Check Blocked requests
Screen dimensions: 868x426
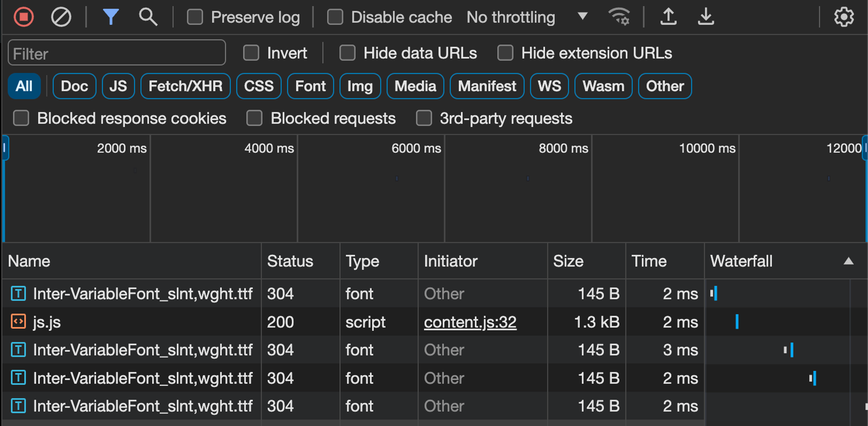pyautogui.click(x=254, y=118)
